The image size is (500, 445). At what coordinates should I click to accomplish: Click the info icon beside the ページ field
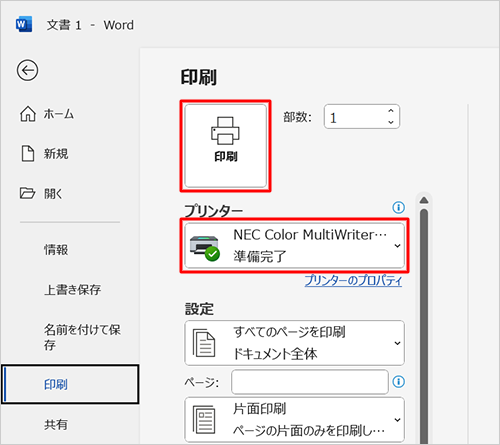click(399, 381)
